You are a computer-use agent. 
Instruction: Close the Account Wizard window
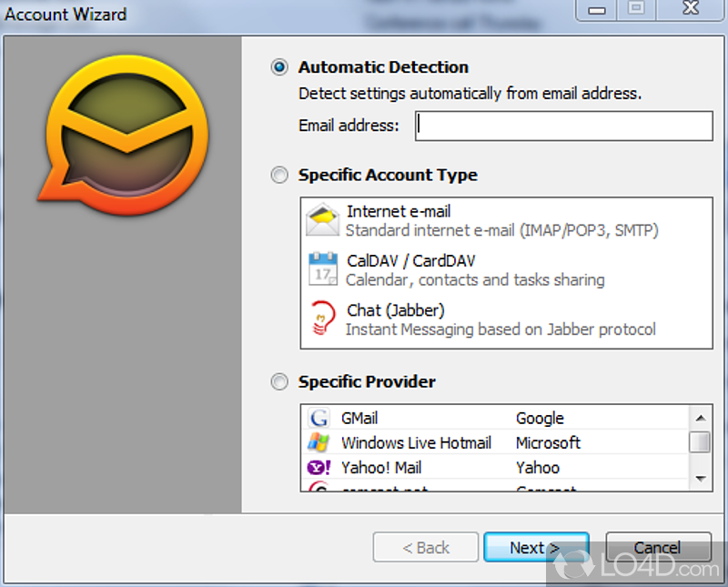coord(691,9)
